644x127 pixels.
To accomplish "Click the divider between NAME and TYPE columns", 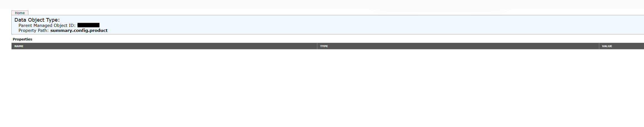I will (317, 46).
